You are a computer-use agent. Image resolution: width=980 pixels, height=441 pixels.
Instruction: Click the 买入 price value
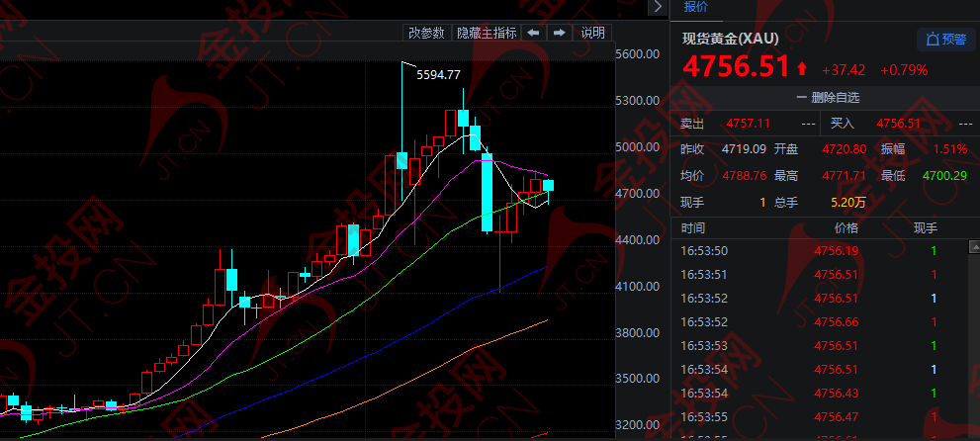pyautogui.click(x=898, y=124)
